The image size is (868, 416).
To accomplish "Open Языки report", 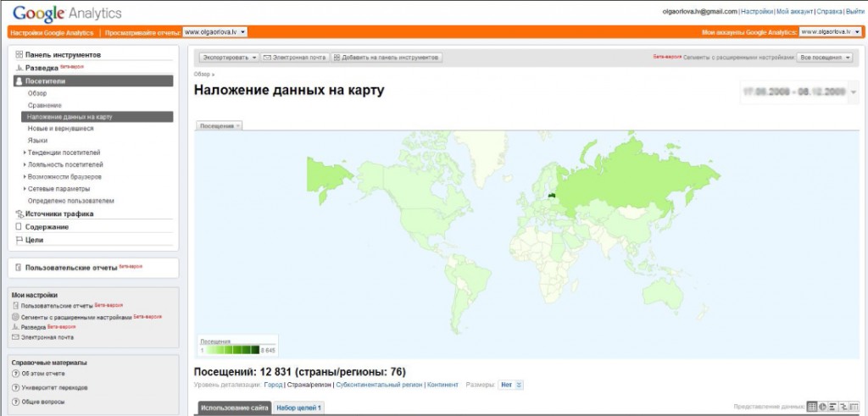I will pyautogui.click(x=37, y=141).
